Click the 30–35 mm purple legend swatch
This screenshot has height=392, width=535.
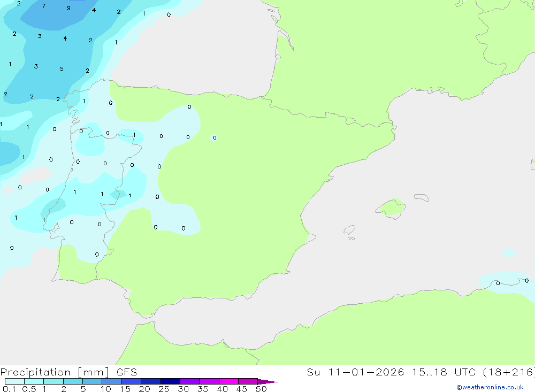(x=190, y=381)
